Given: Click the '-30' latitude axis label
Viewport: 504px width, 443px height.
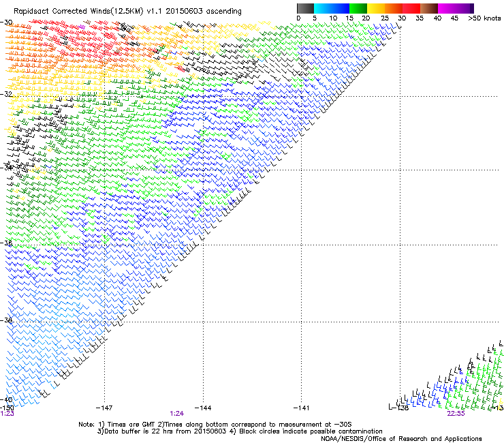Looking at the screenshot, I should coord(6,22).
